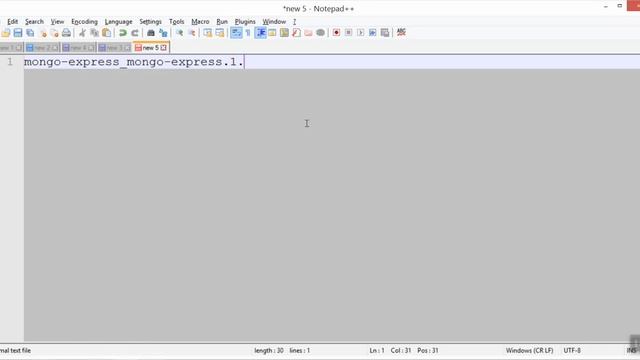Toggle file Monitoring eye icon

click(320, 33)
